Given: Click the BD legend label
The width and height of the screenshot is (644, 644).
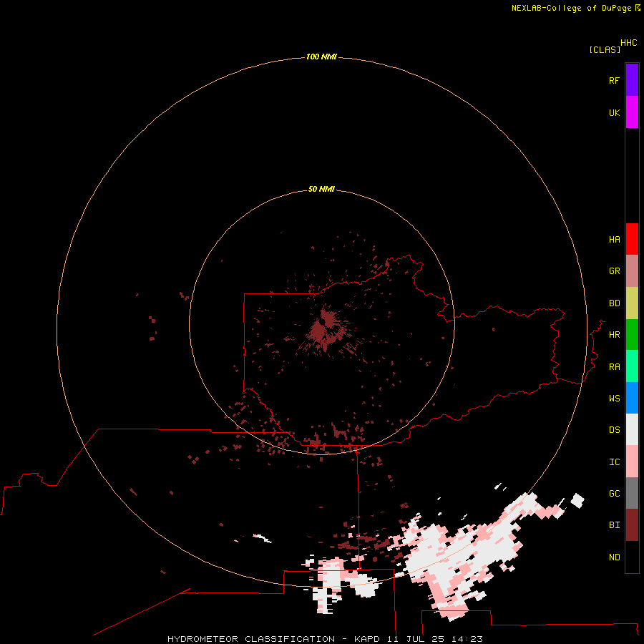Looking at the screenshot, I should pyautogui.click(x=614, y=303).
